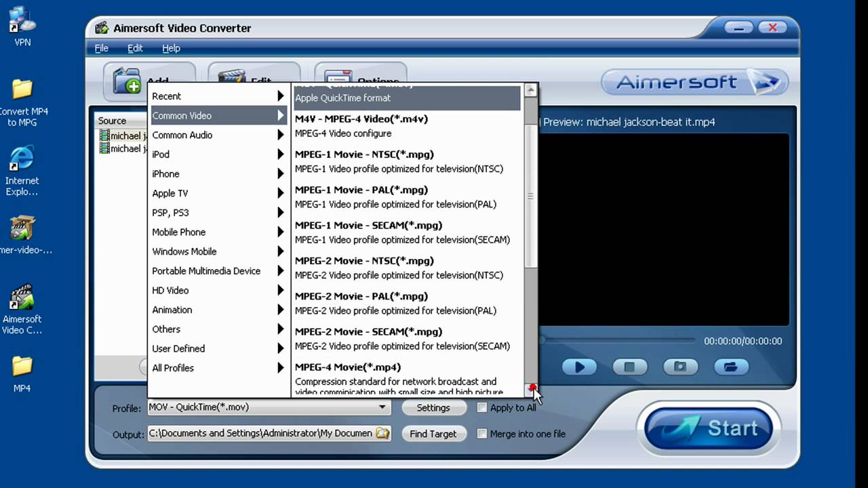
Task: Click the Output path field
Action: pos(261,433)
